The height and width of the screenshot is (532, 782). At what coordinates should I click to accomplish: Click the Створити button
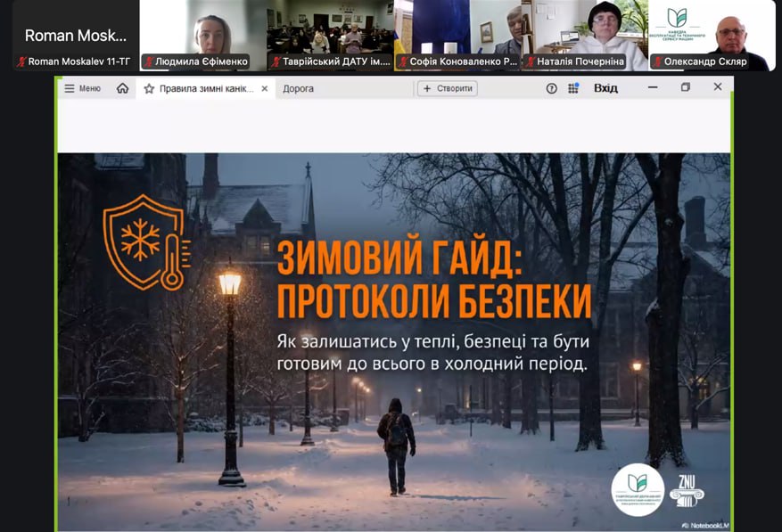click(448, 88)
